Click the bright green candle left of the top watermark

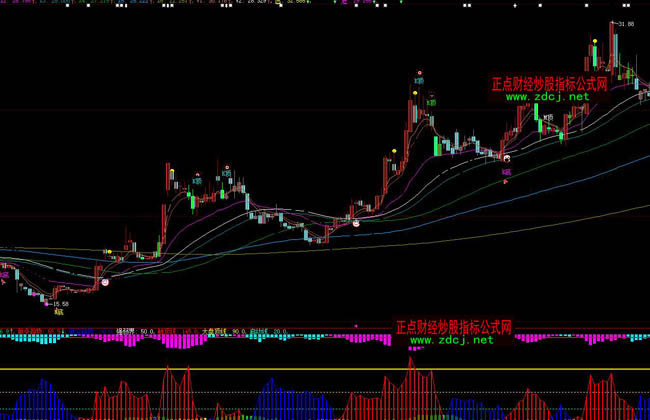click(437, 146)
